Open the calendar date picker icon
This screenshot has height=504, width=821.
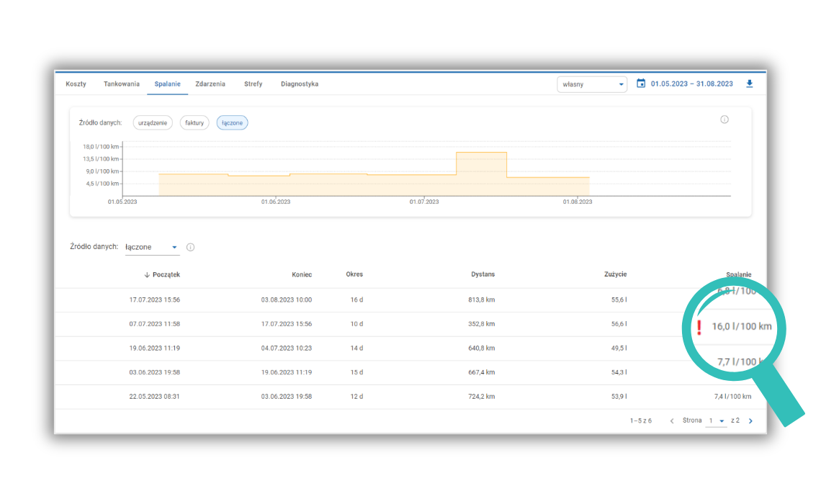pos(641,84)
